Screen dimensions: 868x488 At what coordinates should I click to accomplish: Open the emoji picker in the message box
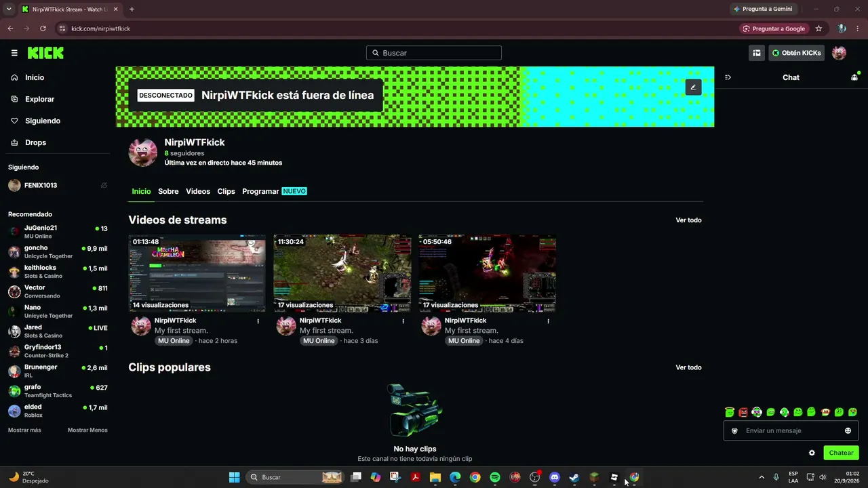click(x=848, y=431)
